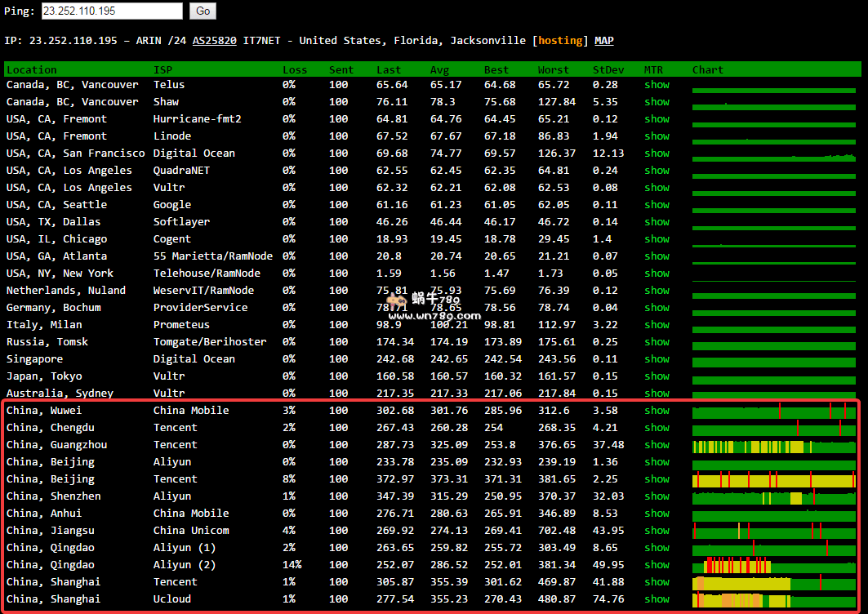Show MTR for China Mobile Wuwei row

pyautogui.click(x=657, y=411)
